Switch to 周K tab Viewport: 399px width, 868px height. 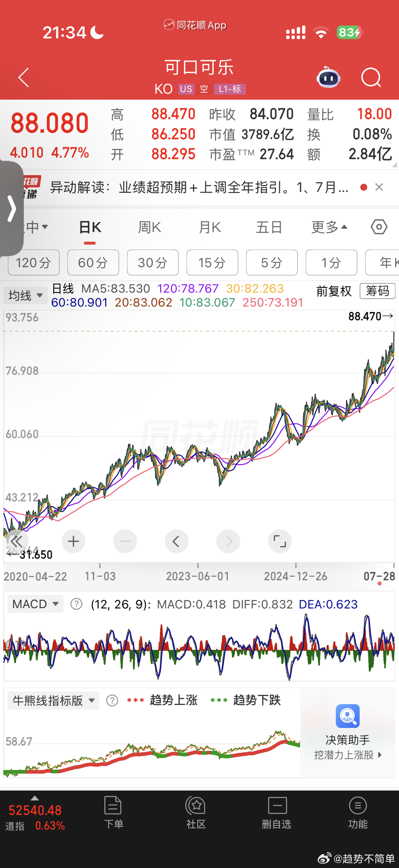[x=150, y=228]
